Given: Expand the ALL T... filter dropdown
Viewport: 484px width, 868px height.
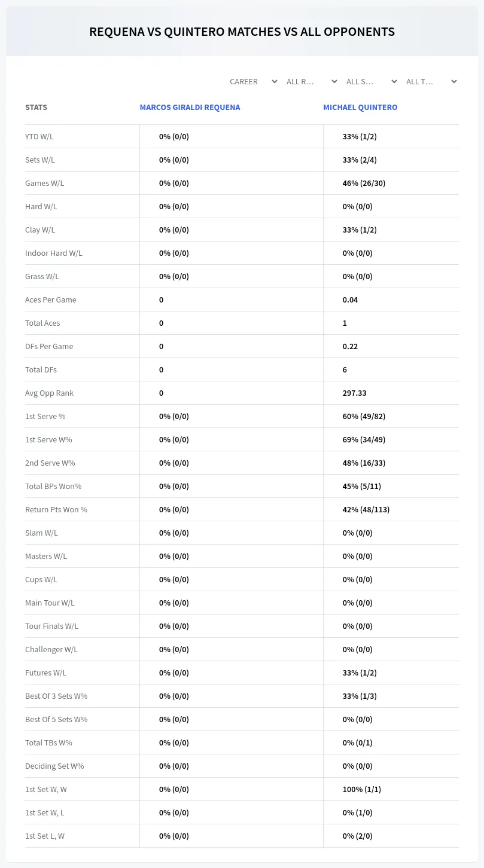Looking at the screenshot, I should [431, 81].
